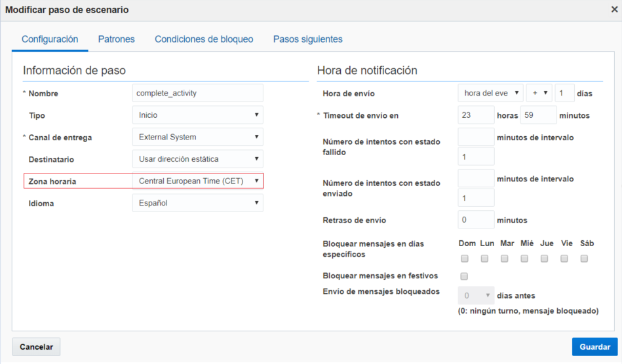Open the Hora de envío dropdown
Screen dimensions: 622x364
click(x=490, y=93)
